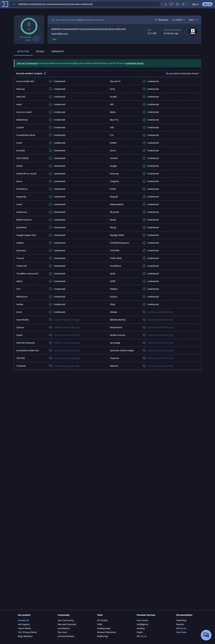
Task: Click the Elastic unable-to-process eye icon
Action: pyautogui.click(x=51, y=335)
